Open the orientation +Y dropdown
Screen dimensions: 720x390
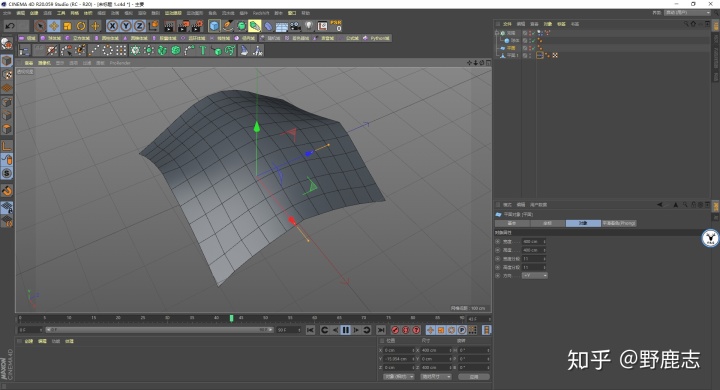[x=534, y=276]
